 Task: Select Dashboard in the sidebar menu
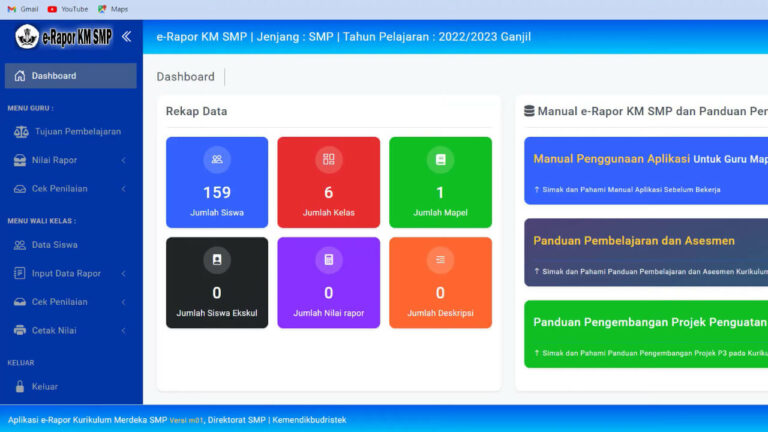(70, 76)
